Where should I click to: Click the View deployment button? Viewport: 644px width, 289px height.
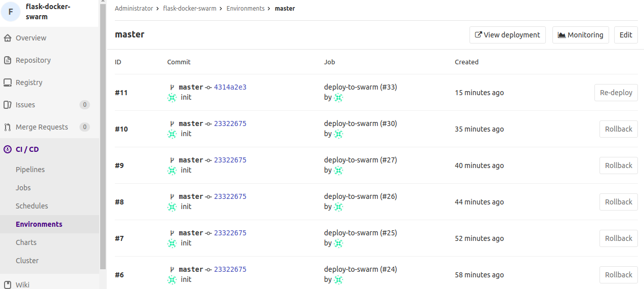tap(507, 35)
